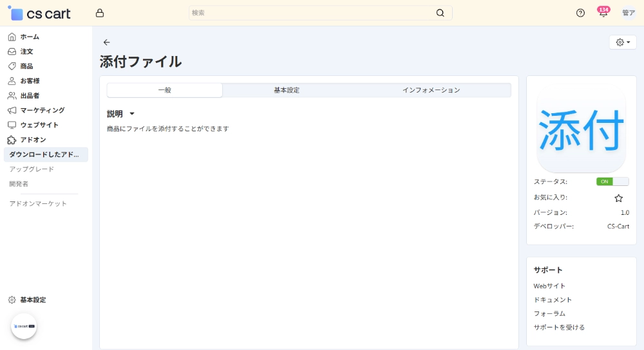Open 基本設定 gear at sidebar bottom
Image resolution: width=644 pixels, height=350 pixels.
(32, 300)
